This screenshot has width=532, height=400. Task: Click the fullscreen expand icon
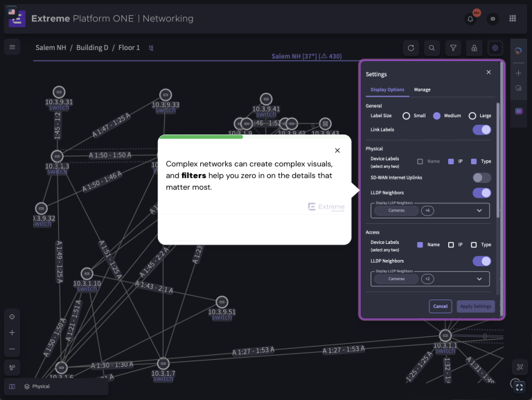tap(519, 388)
